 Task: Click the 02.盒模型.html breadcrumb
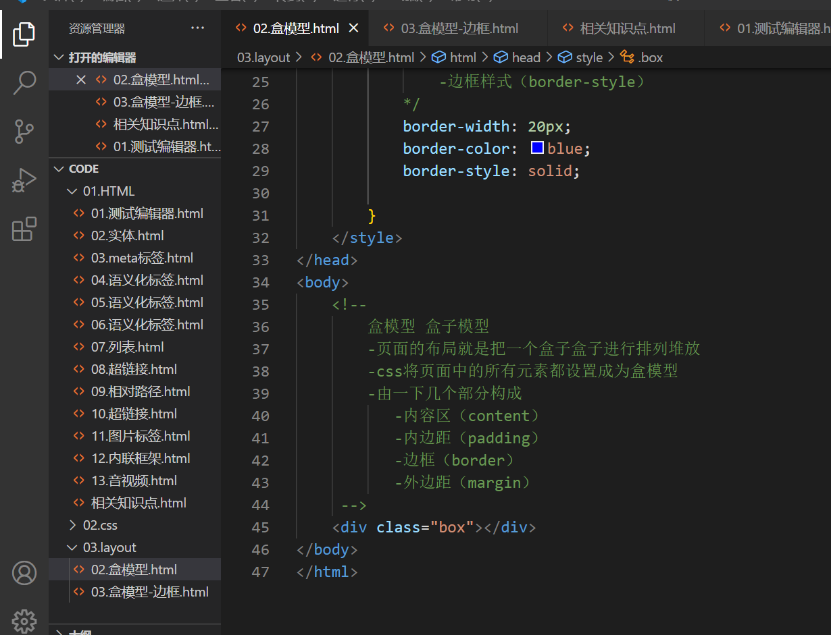[x=371, y=57]
